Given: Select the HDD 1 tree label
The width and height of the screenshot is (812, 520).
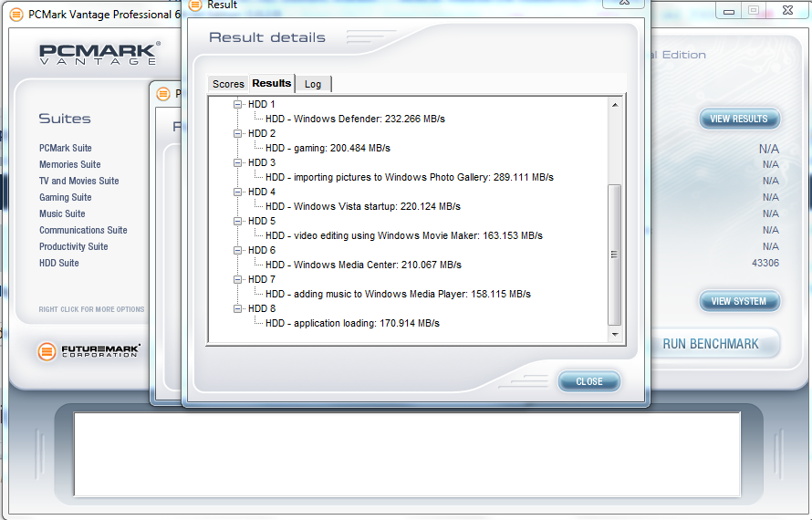Looking at the screenshot, I should [x=262, y=104].
